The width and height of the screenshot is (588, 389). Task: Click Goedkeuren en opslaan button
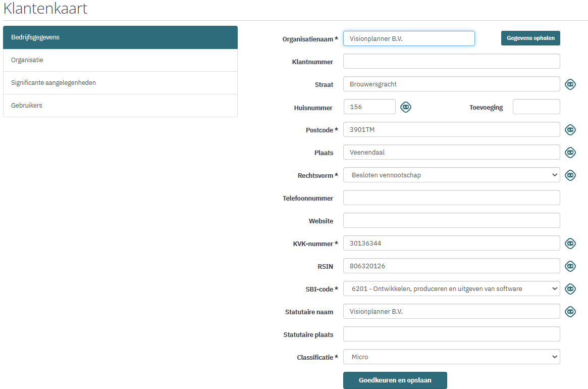(x=395, y=380)
